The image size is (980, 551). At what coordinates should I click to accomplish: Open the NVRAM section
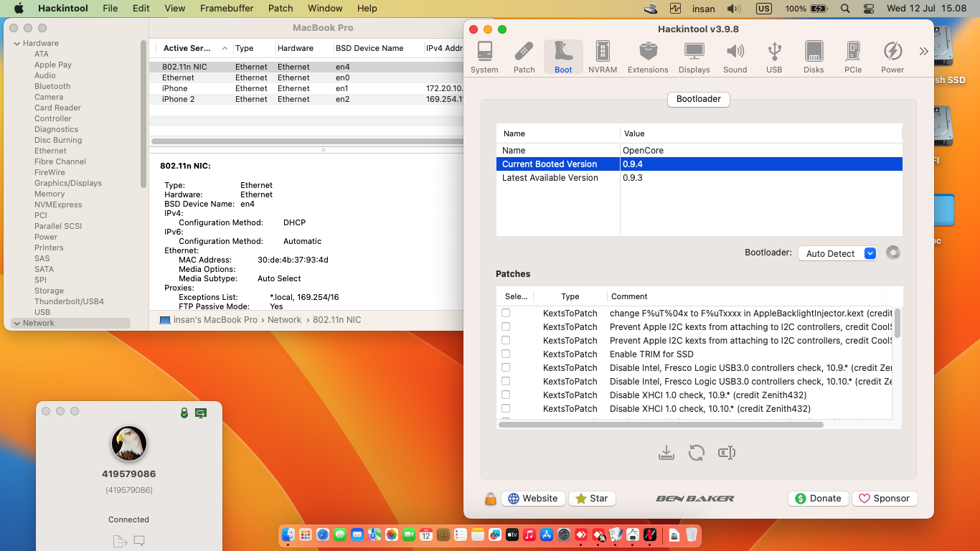603,57
